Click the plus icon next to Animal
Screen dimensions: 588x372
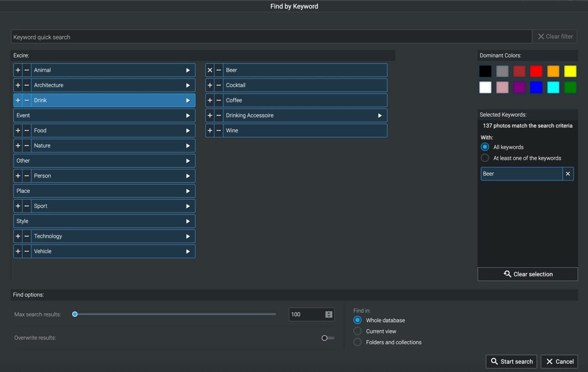click(x=18, y=70)
